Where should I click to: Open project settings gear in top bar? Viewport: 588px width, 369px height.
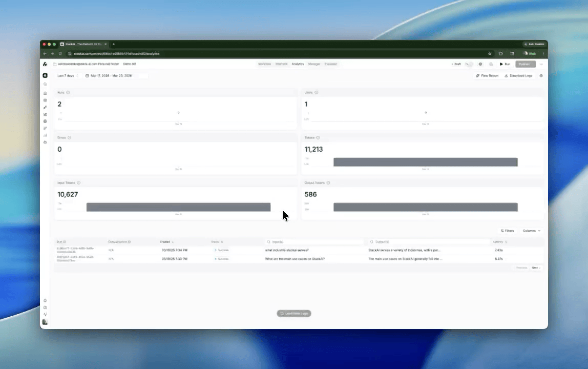(480, 64)
